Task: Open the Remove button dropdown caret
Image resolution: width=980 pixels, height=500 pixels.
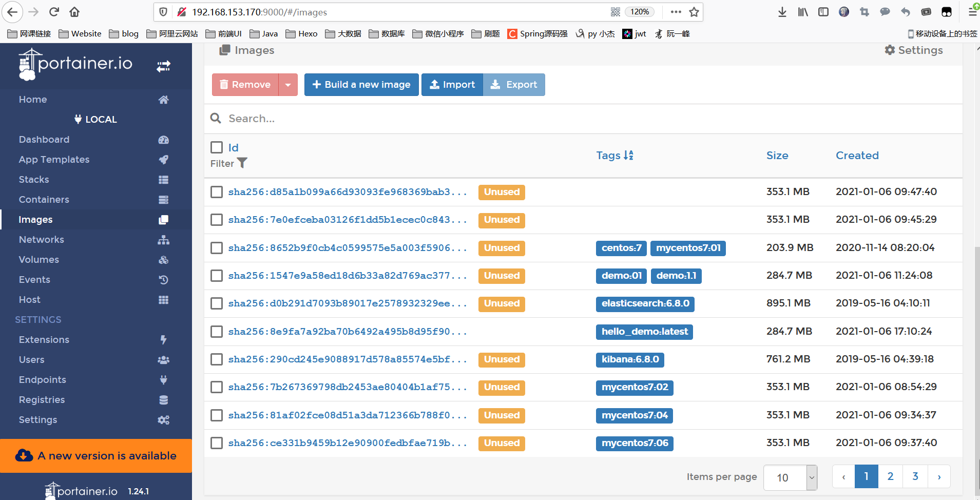Action: pos(288,85)
